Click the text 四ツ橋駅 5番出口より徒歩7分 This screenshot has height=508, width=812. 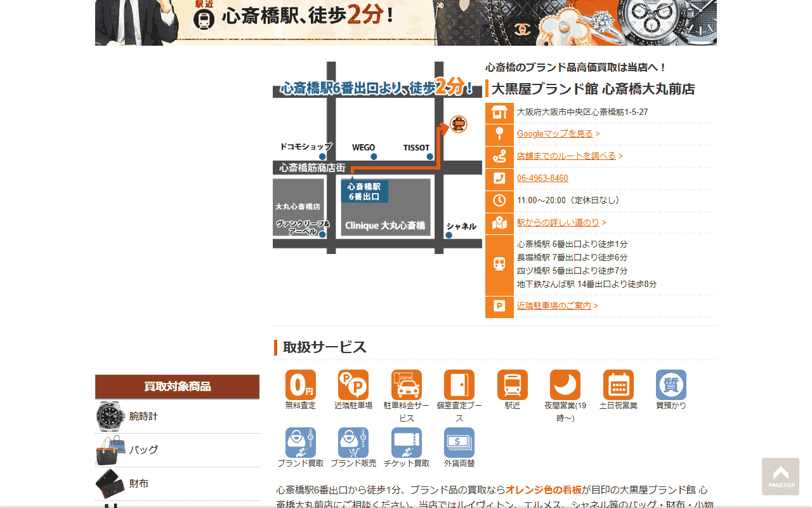572,271
